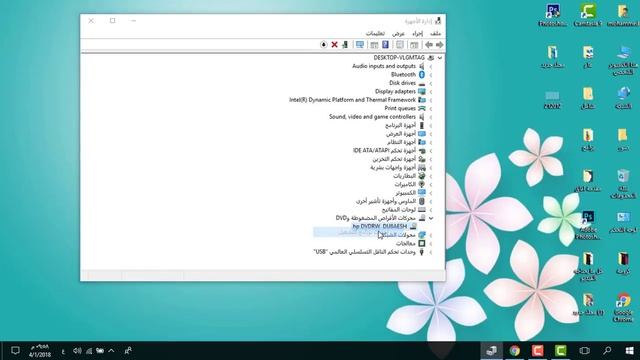The height and width of the screenshot is (360, 640).
Task: Collapse the DESKTOP-VLGMTAG root node chevron
Action: tap(440, 58)
